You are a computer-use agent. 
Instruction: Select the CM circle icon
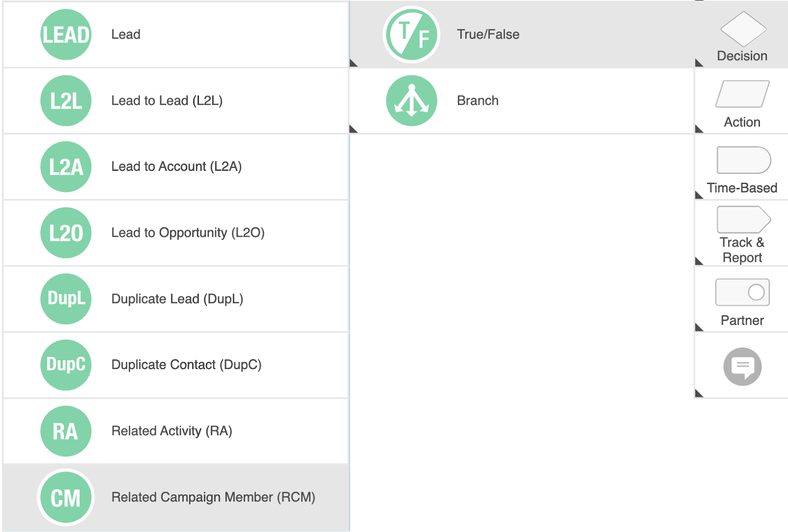click(66, 498)
